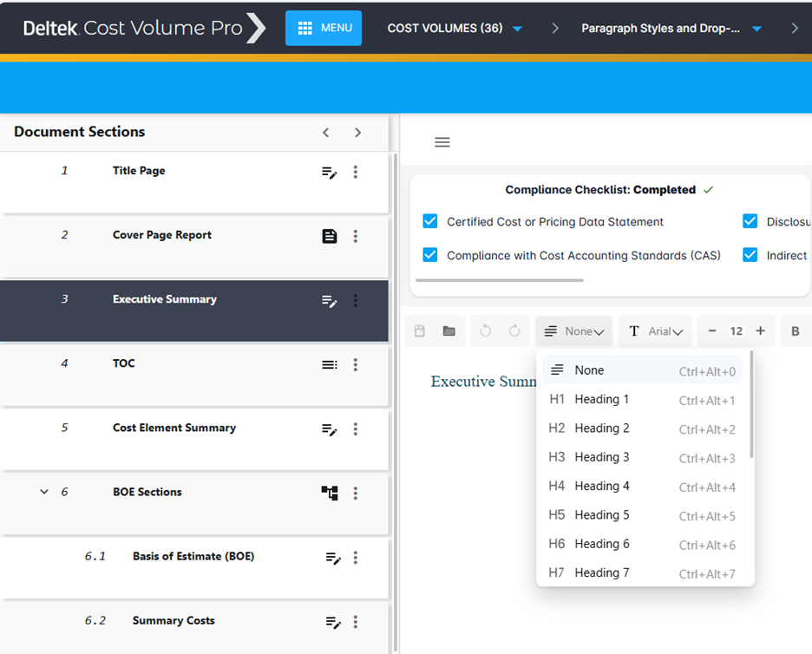Screen dimensions: 812x654
Task: Click the TOC list icon in row 4
Action: point(330,365)
